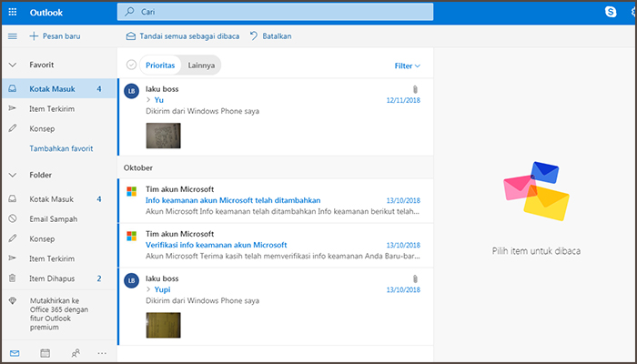Click Mutakhirkan ke Office 365 upgrade text
Viewport: 637px width, 364px height.
tap(59, 314)
